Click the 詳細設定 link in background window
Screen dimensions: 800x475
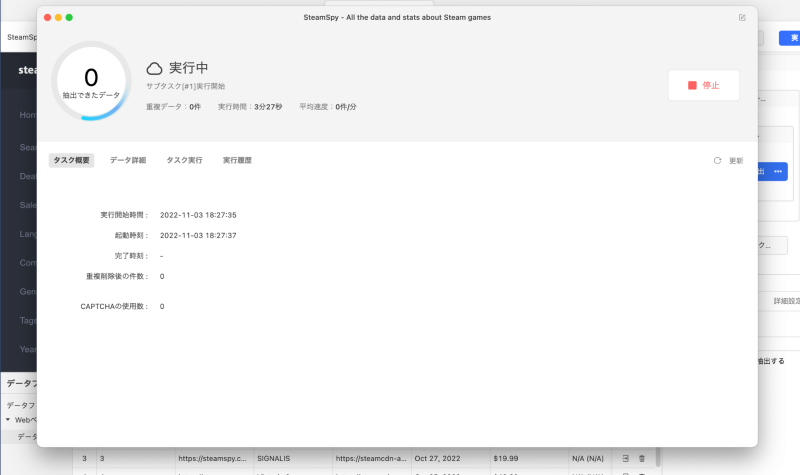click(x=786, y=301)
